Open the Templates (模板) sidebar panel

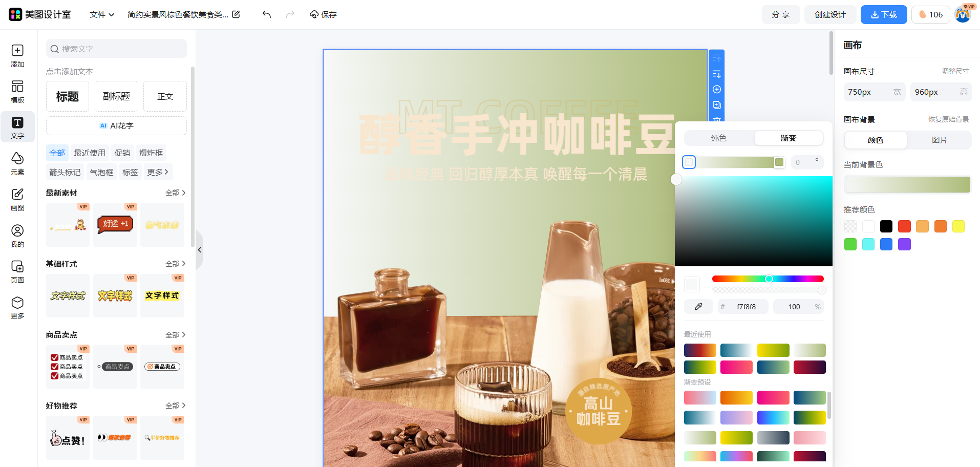click(x=17, y=92)
